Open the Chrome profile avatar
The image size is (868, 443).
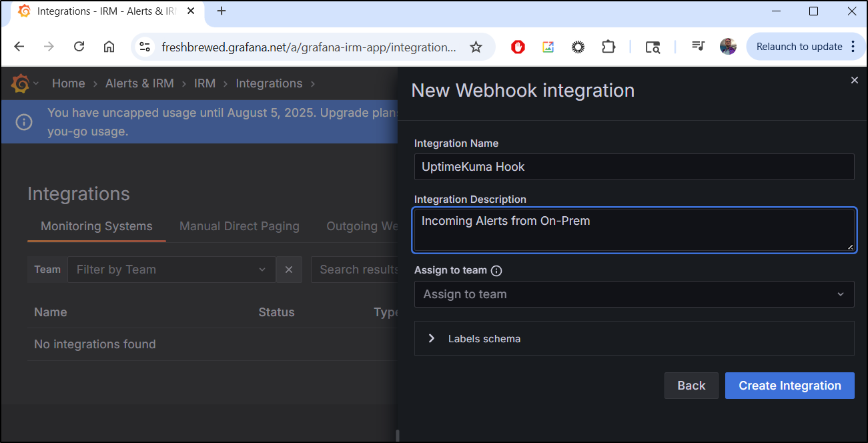pyautogui.click(x=728, y=47)
